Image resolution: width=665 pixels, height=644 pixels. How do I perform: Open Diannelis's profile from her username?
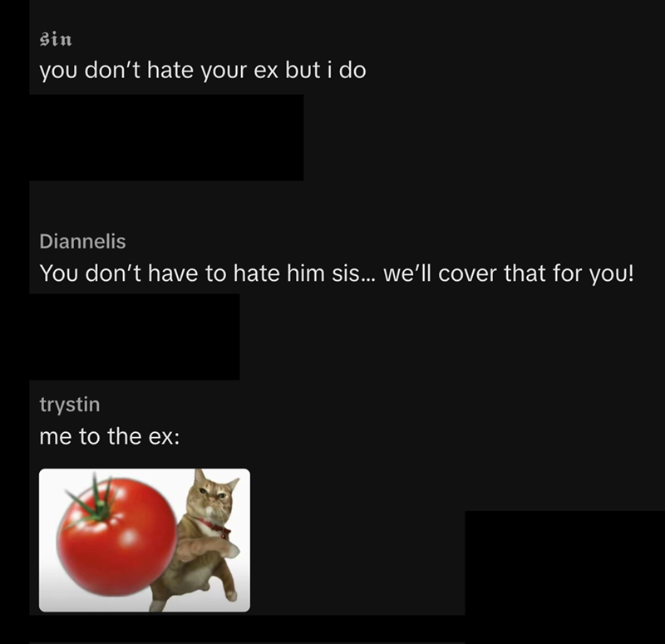[x=82, y=242]
